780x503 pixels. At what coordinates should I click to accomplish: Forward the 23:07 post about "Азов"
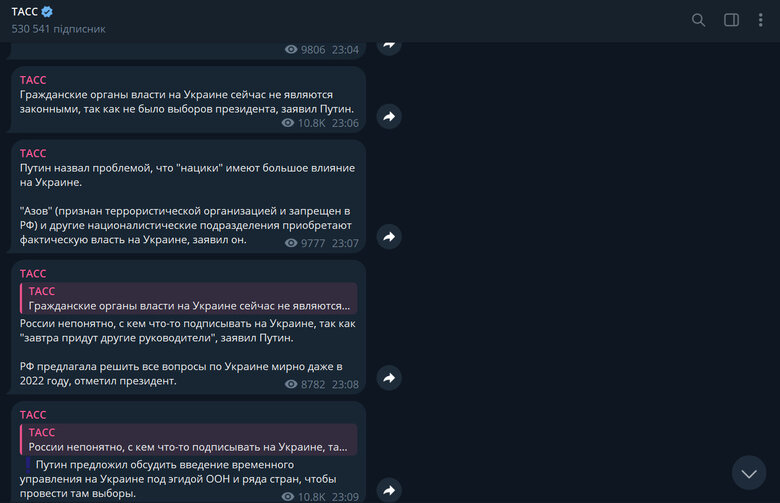tap(389, 237)
